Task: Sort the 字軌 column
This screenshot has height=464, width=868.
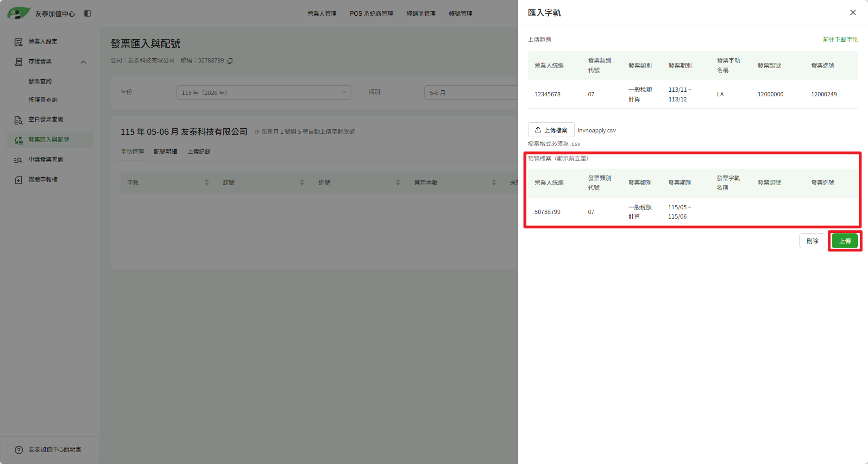Action: click(x=207, y=182)
